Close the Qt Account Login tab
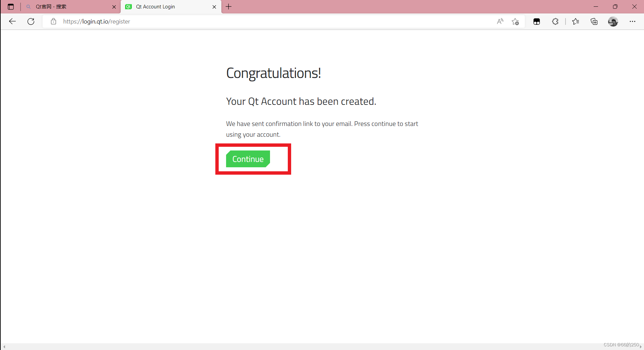This screenshot has height=350, width=644. click(214, 7)
